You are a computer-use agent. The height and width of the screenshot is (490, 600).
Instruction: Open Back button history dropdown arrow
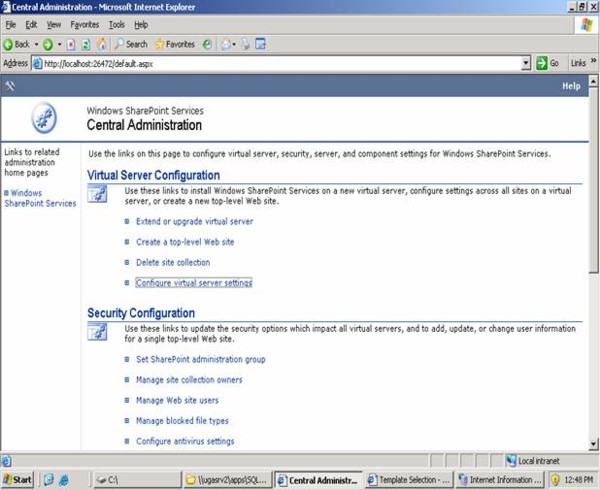pos(37,45)
